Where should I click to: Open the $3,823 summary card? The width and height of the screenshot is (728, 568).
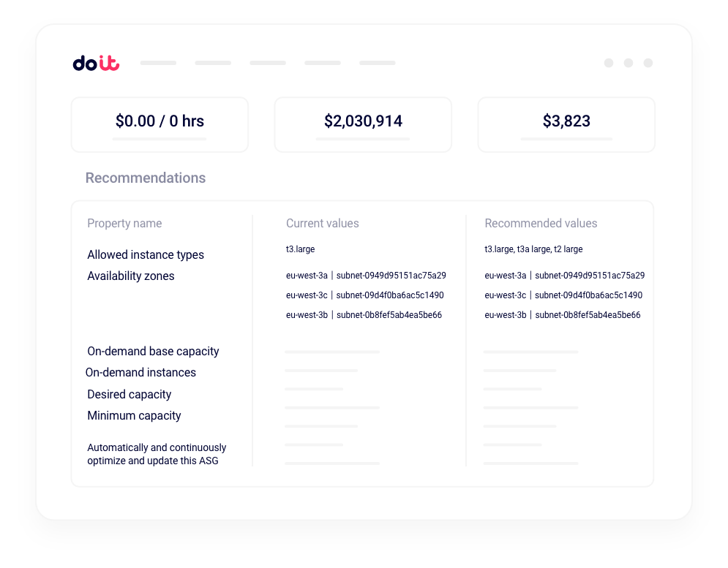point(566,124)
